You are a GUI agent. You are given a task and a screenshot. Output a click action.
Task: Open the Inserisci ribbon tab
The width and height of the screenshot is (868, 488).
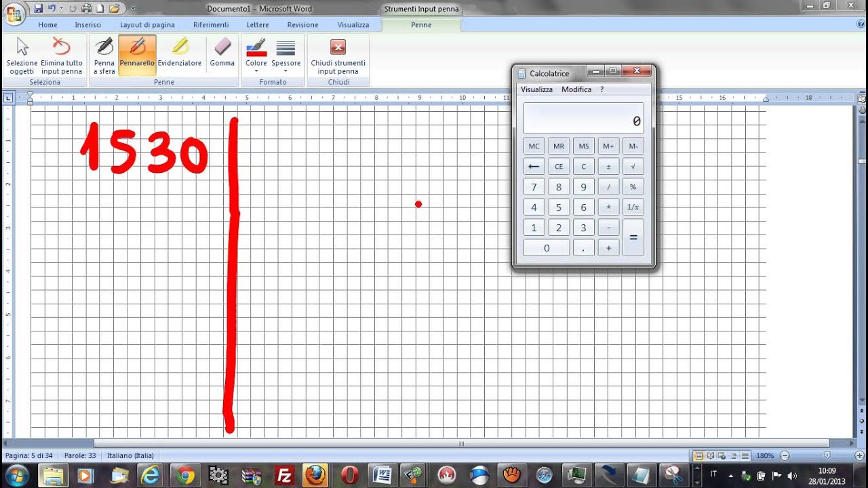(x=88, y=25)
